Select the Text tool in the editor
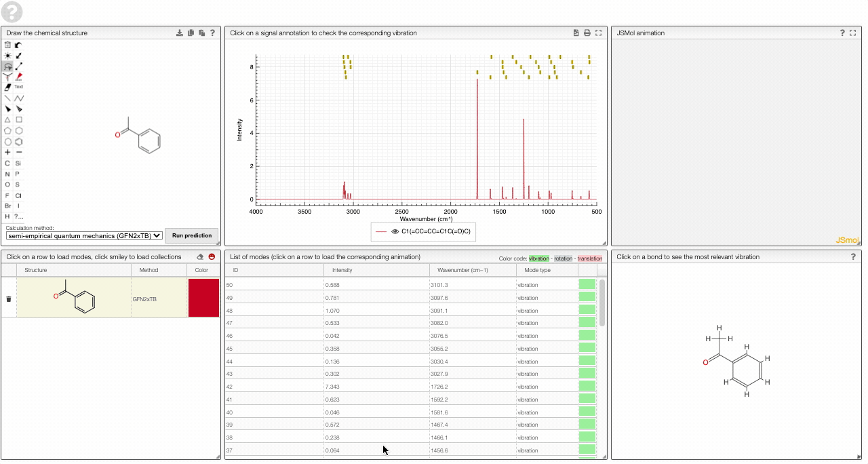This screenshot has width=868, height=464. coord(19,87)
